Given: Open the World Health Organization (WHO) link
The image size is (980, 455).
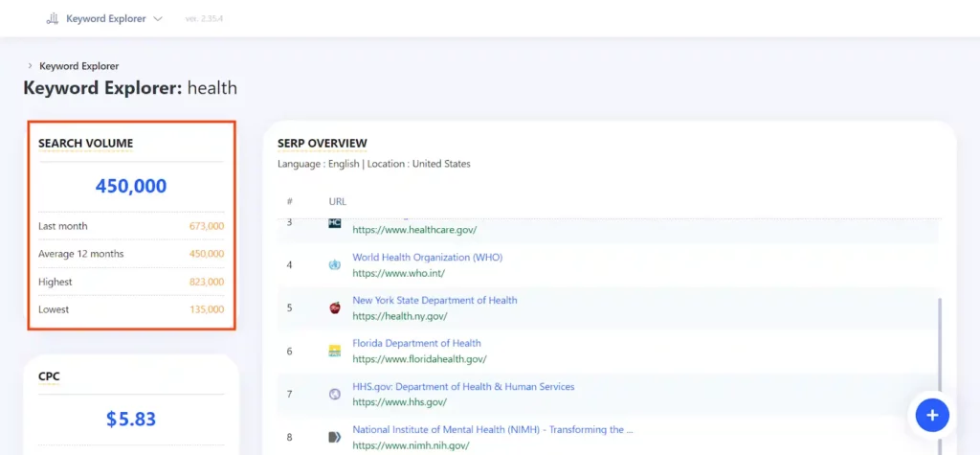Looking at the screenshot, I should click(428, 258).
